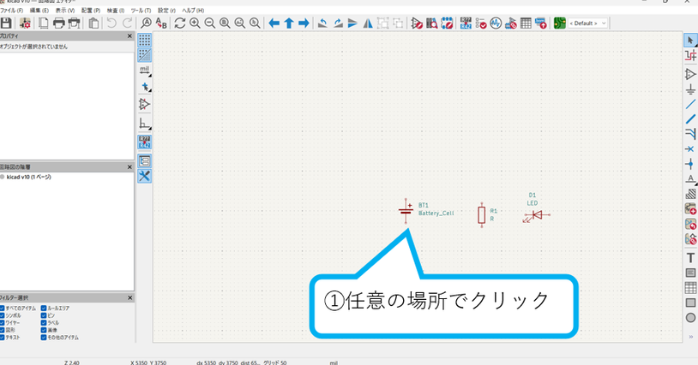The height and width of the screenshot is (365, 698).
Task: Rotate selection clockwise
Action: point(338,23)
